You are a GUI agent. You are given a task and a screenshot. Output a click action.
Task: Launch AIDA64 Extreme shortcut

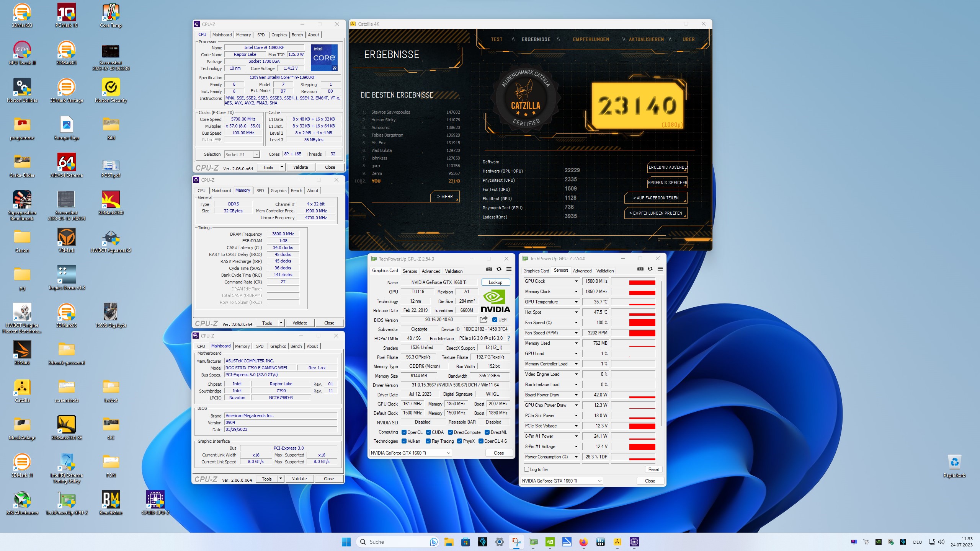tap(66, 165)
